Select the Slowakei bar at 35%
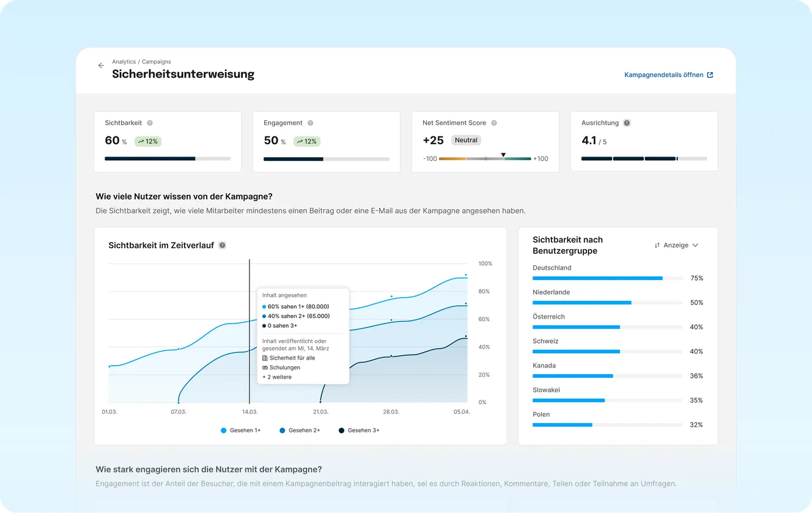 pos(608,400)
